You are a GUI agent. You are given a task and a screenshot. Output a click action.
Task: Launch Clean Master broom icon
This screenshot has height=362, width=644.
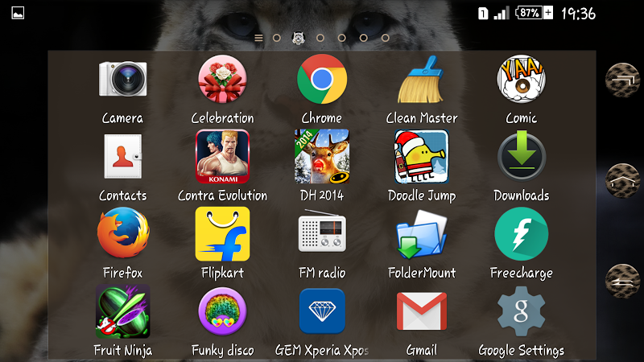click(x=421, y=79)
